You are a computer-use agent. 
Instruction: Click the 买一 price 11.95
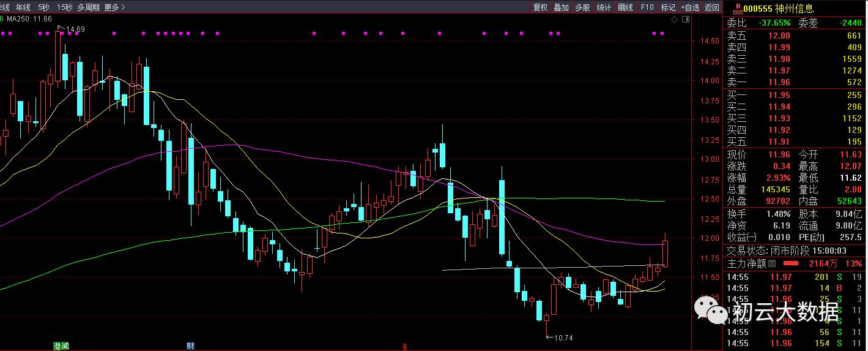[x=779, y=95]
